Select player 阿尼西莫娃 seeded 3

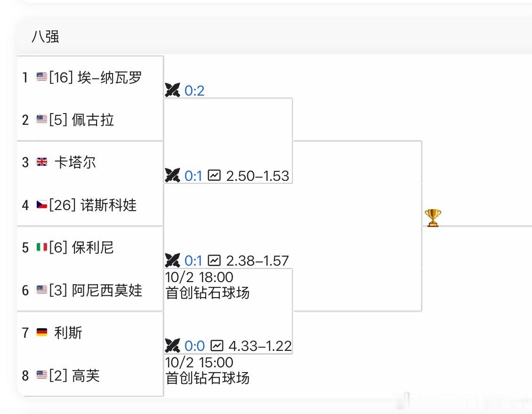(x=107, y=290)
